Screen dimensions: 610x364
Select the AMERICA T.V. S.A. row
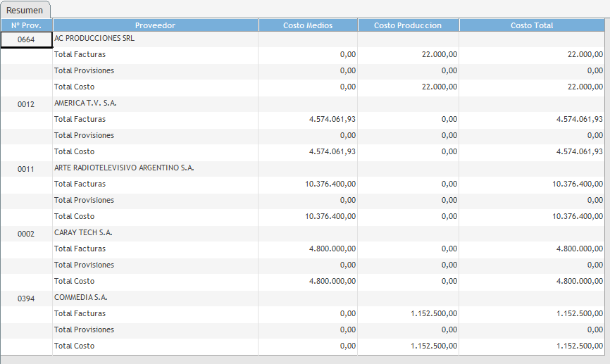(85, 103)
